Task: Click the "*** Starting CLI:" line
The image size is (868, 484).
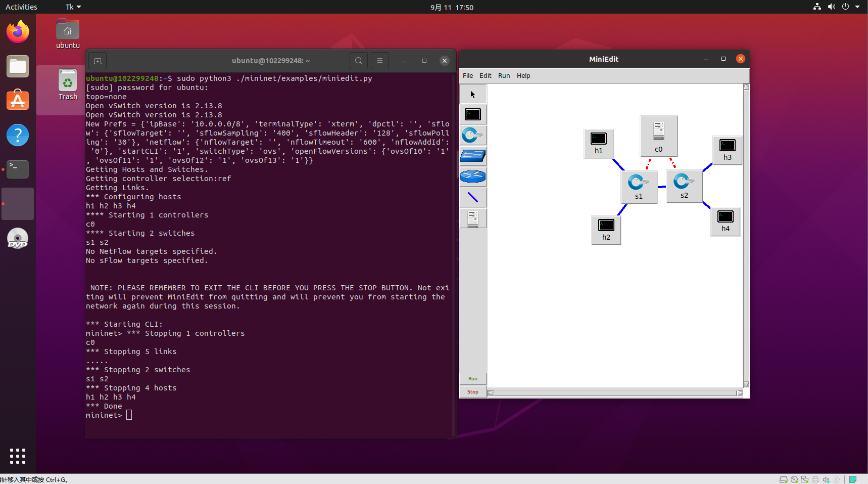Action: [124, 324]
